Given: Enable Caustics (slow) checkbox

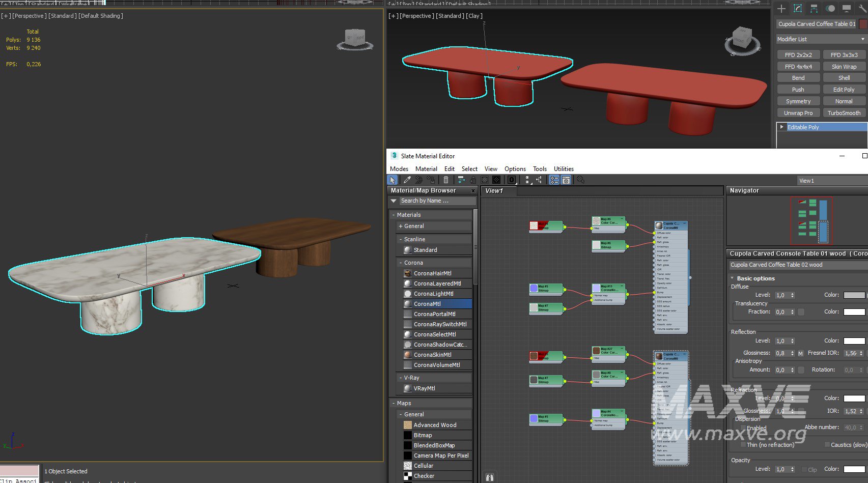Looking at the screenshot, I should [827, 445].
